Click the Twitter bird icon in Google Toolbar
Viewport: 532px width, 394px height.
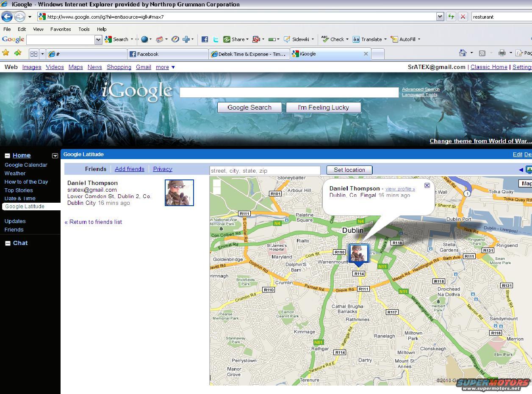pyautogui.click(x=216, y=39)
